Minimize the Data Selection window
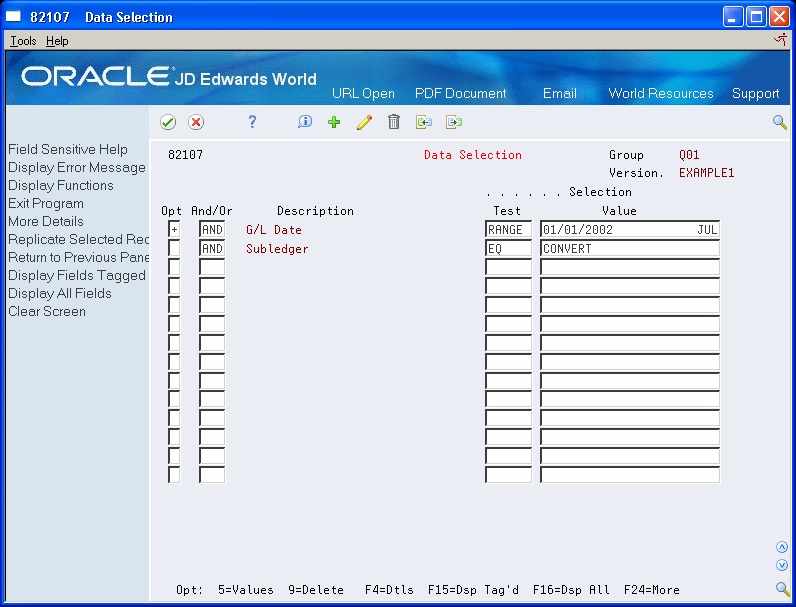796x607 pixels. coord(733,17)
